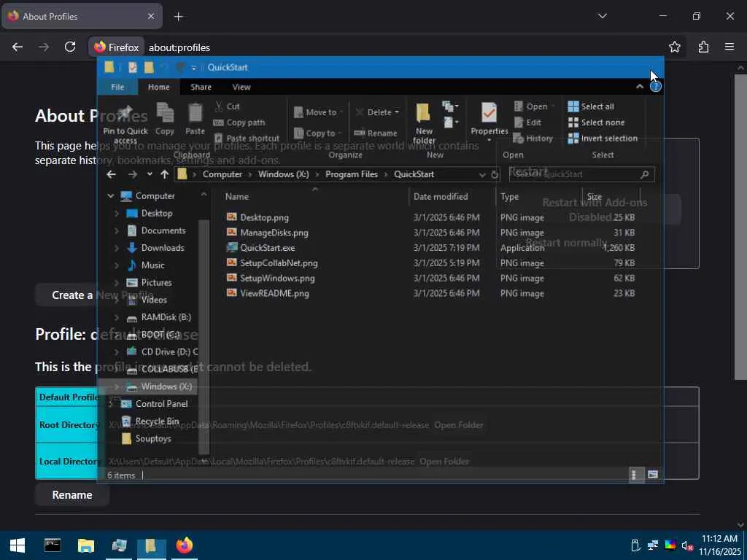Click Windows (X:) in address breadcrumb
The height and width of the screenshot is (560, 747).
[284, 174]
